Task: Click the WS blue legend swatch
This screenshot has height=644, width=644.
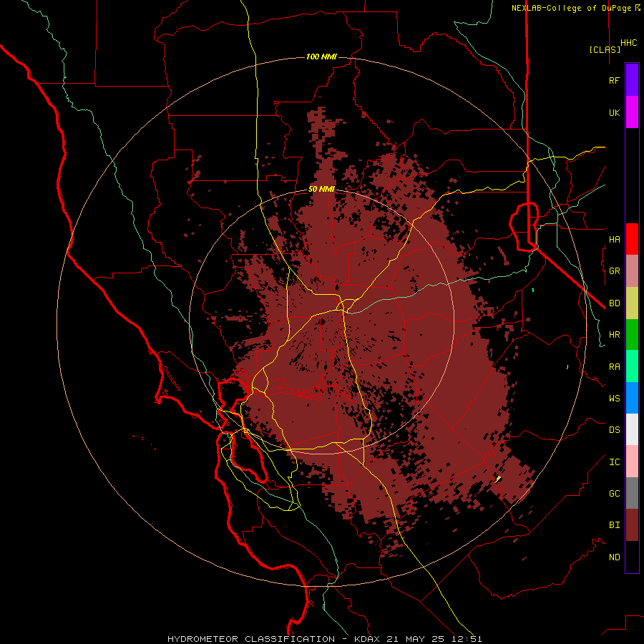Action: pos(632,398)
